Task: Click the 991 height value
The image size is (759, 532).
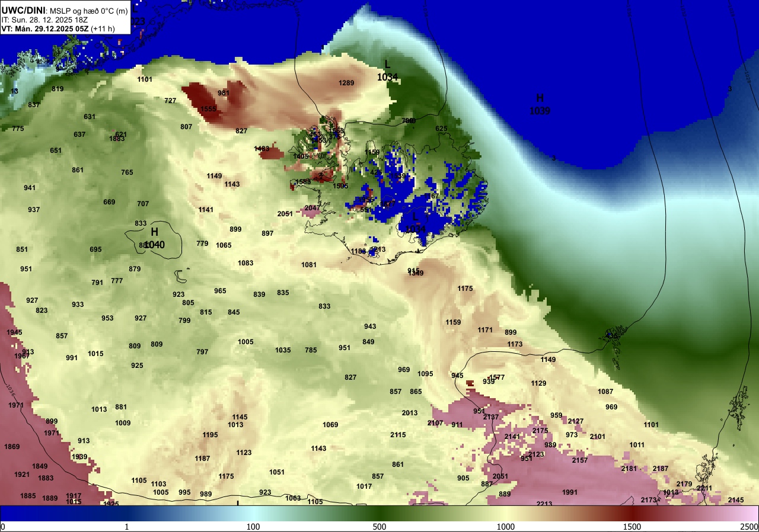Action: (72, 358)
